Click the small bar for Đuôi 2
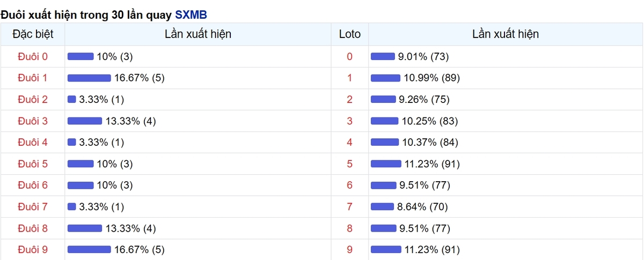The height and width of the screenshot is (260, 644). pyautogui.click(x=72, y=100)
